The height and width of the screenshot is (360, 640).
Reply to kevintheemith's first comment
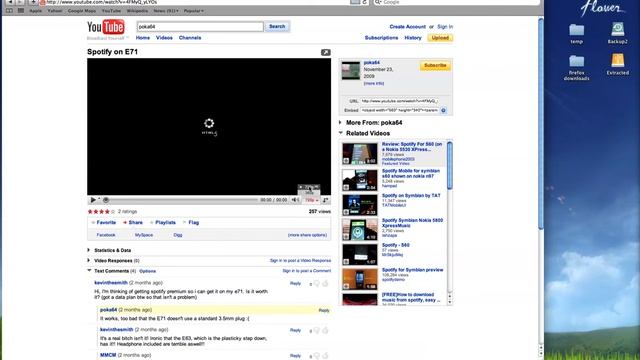point(295,283)
